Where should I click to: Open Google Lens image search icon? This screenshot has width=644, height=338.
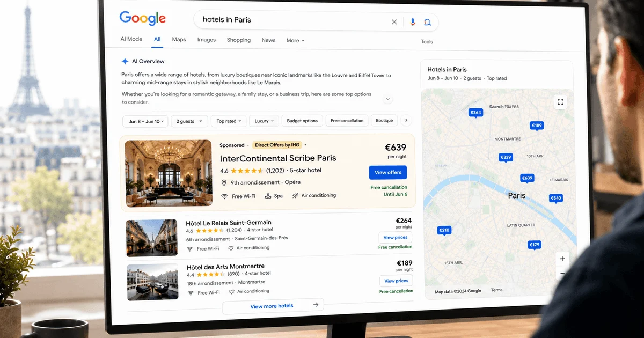click(x=427, y=22)
